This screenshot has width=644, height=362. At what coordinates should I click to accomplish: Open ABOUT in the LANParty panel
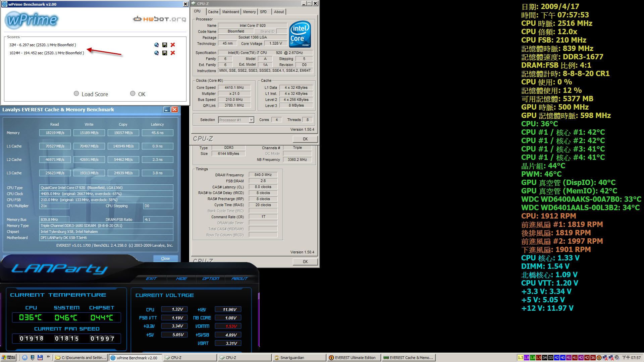click(x=239, y=279)
